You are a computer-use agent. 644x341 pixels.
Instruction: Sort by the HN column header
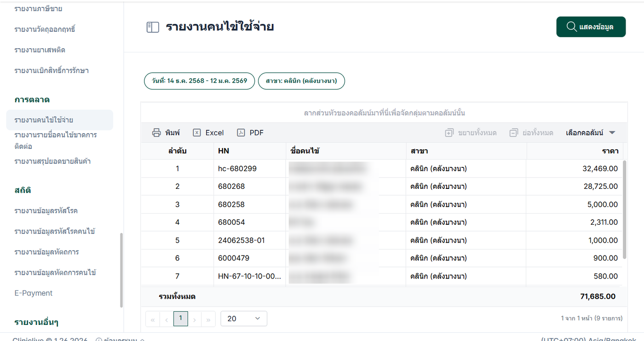(250, 151)
